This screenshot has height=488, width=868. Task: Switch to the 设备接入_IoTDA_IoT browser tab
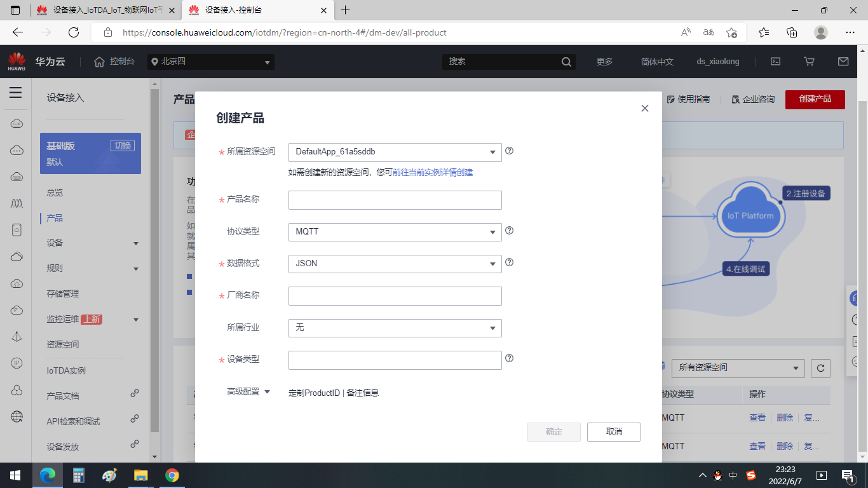[x=106, y=10]
